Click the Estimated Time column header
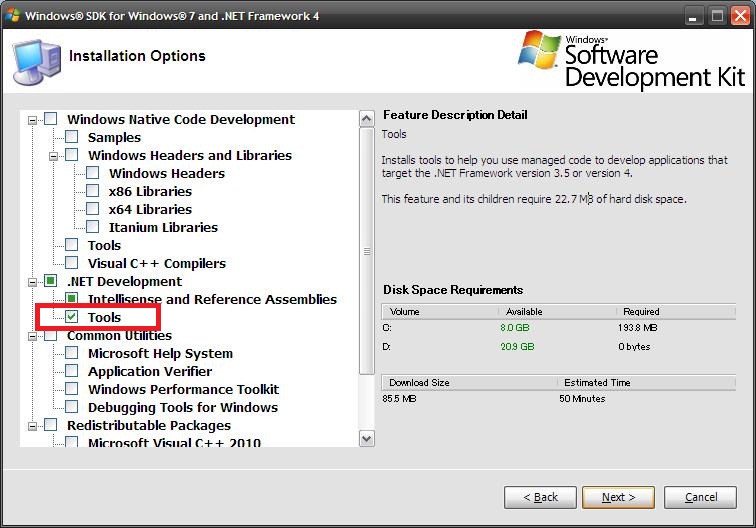Image resolution: width=756 pixels, height=528 pixels. click(646, 382)
